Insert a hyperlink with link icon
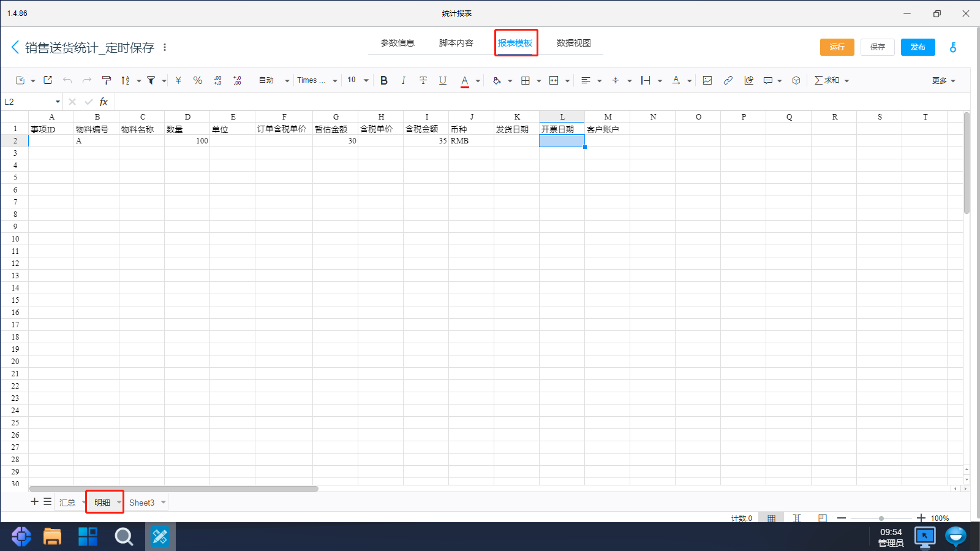Screen dimensions: 980x551 click(728, 80)
